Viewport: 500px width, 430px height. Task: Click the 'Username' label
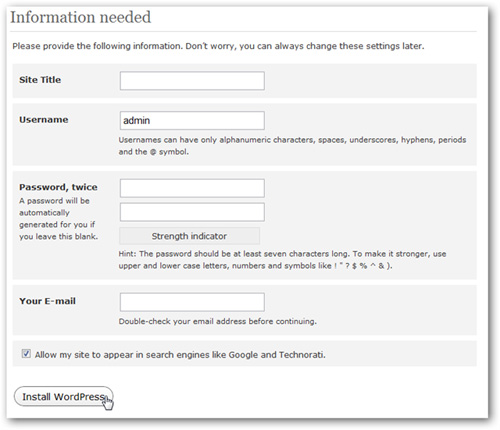(x=44, y=120)
